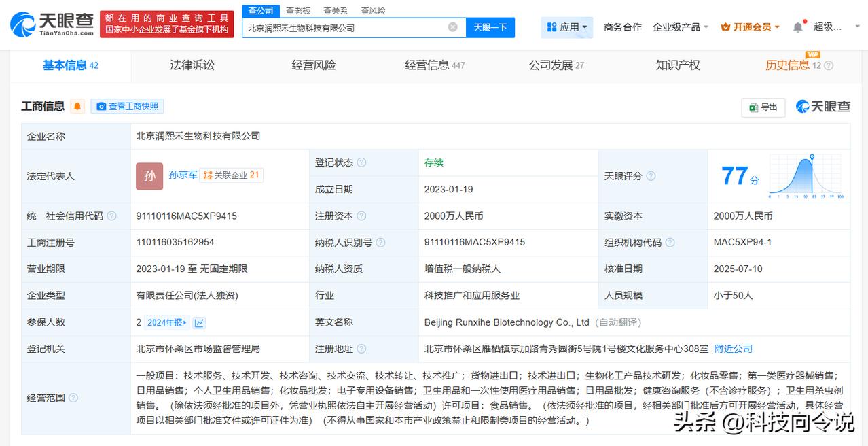868x446 pixels.
Task: Select the 法律诉讼 tab
Action: 192,65
